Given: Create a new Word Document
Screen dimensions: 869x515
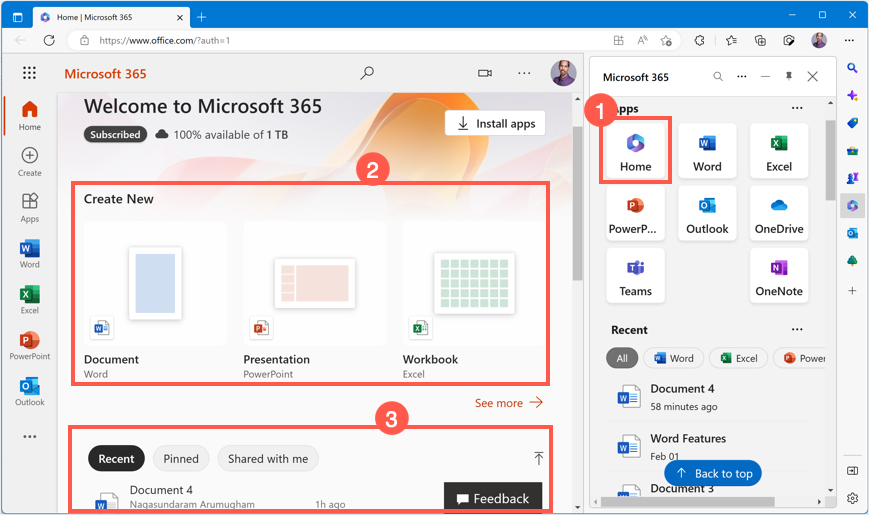Looking at the screenshot, I should pyautogui.click(x=155, y=300).
